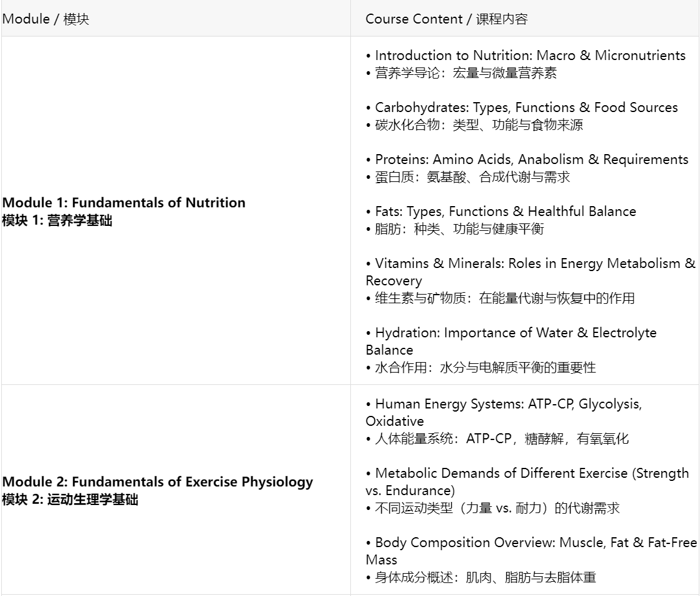700x596 pixels.
Task: Click the "Metabolic Demands of Different Exercise" bullet
Action: 531,474
